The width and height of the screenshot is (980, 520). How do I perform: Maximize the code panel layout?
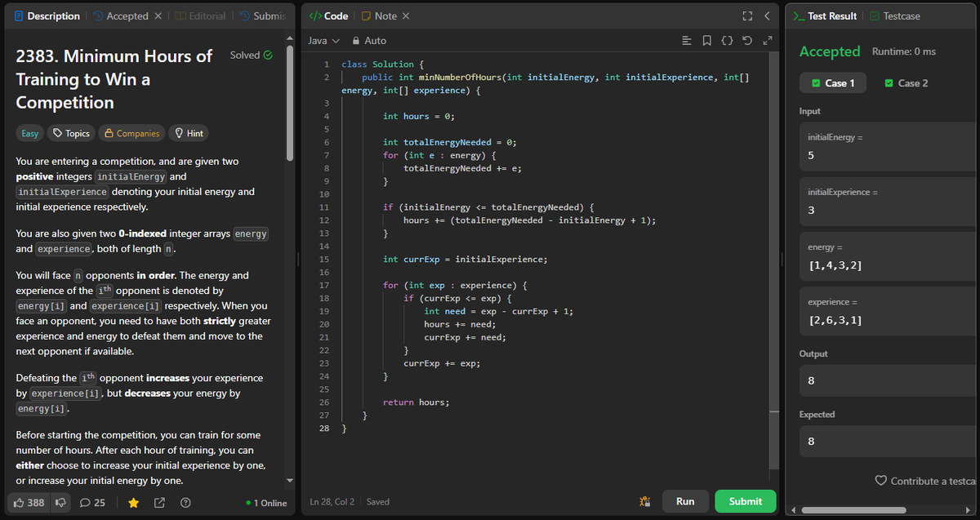click(x=746, y=16)
